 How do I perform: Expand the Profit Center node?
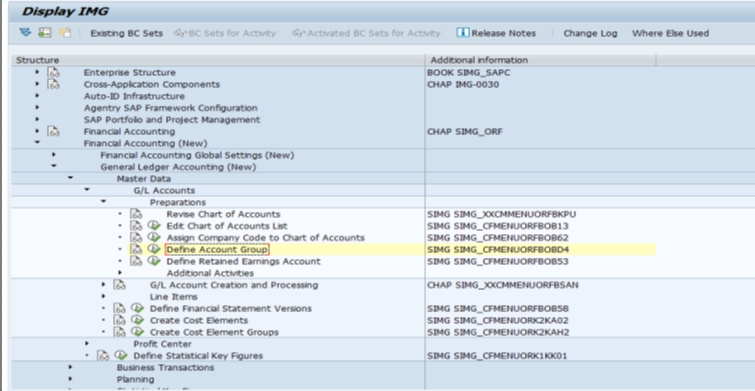[x=87, y=343]
